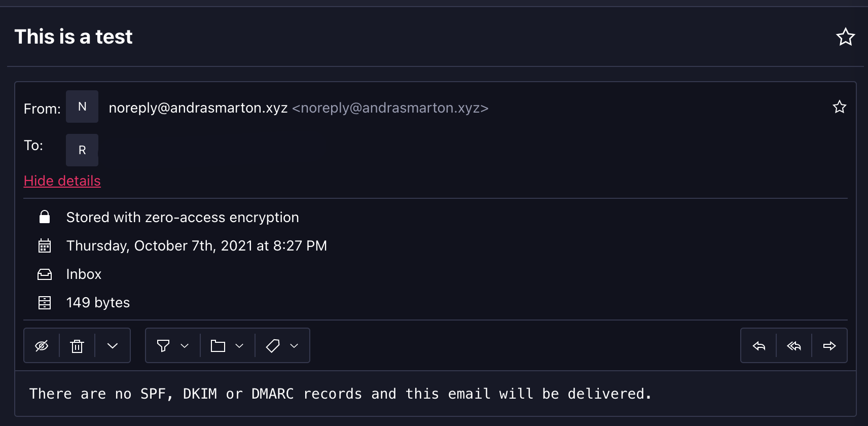Click the sender address noreply@andrasmarton.xyz

[x=198, y=108]
